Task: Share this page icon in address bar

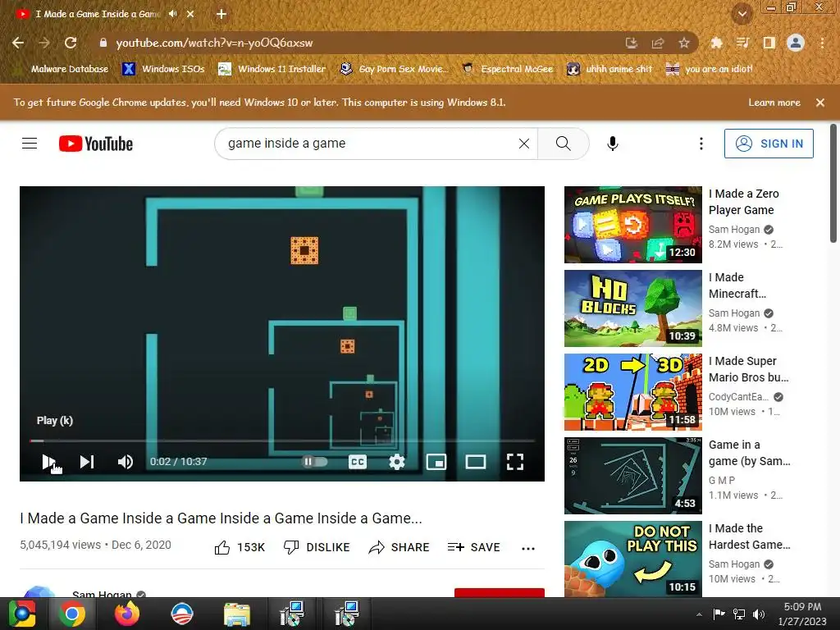Action: [657, 43]
